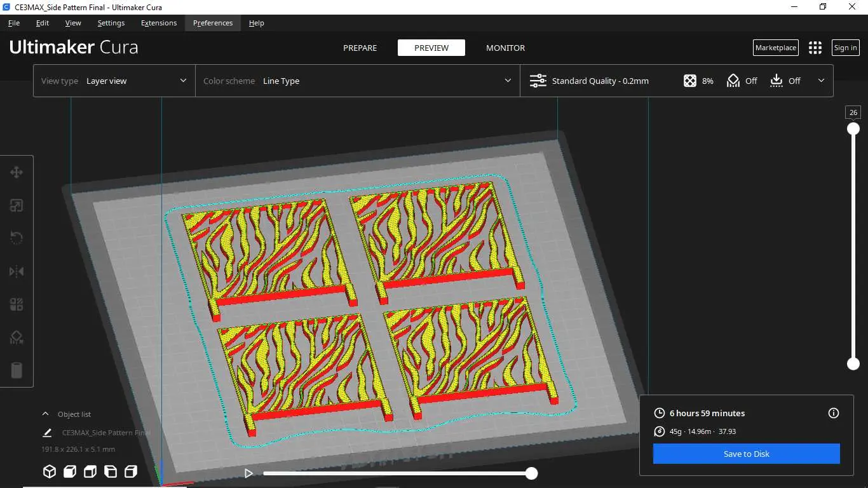Click the upper layer slider handle
The height and width of the screenshot is (488, 868).
pos(853,129)
